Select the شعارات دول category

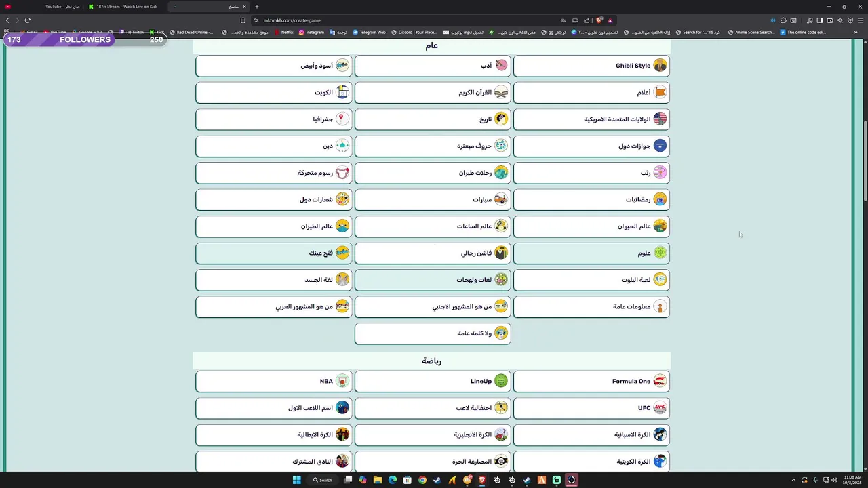[x=273, y=199]
